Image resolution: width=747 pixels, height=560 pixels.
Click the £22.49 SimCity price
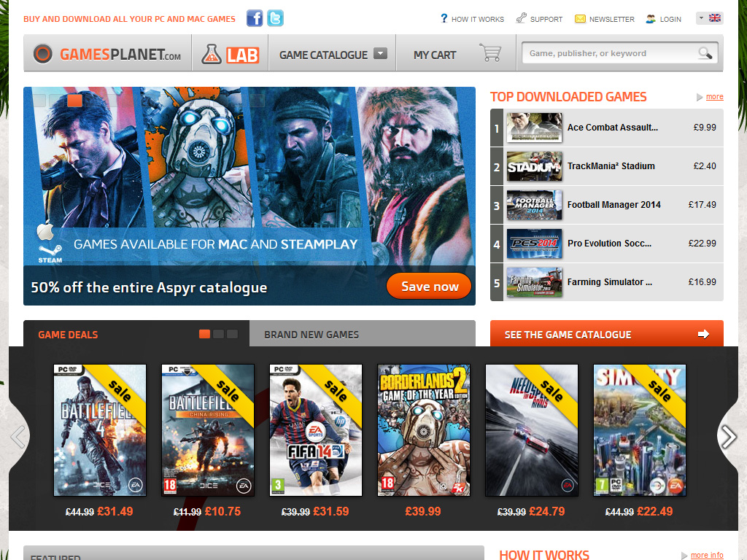[655, 511]
